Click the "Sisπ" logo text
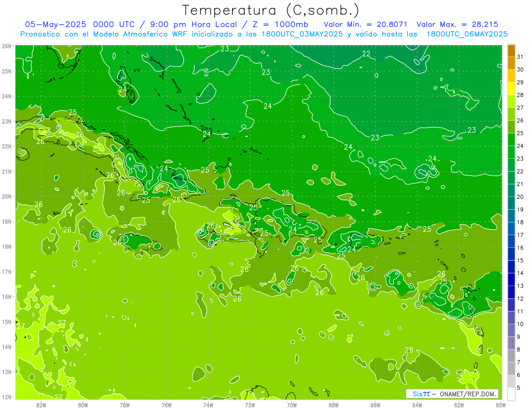Image resolution: width=532 pixels, height=411 pixels. click(x=421, y=394)
